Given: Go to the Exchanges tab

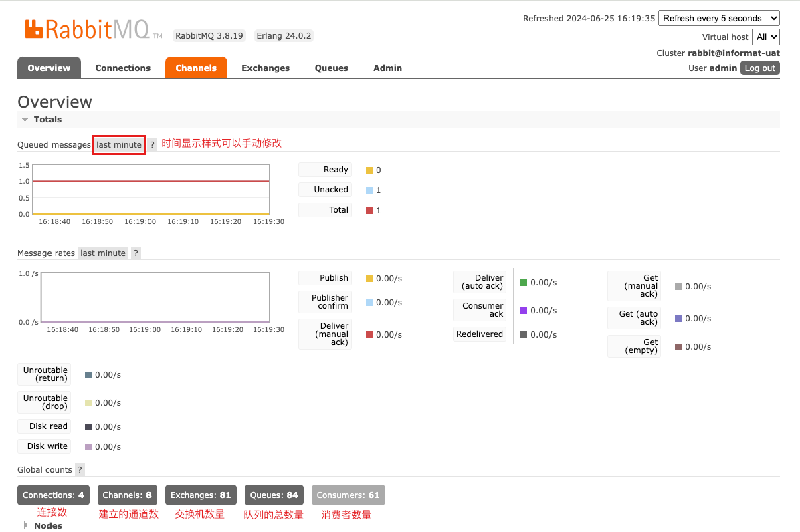Looking at the screenshot, I should (x=266, y=68).
